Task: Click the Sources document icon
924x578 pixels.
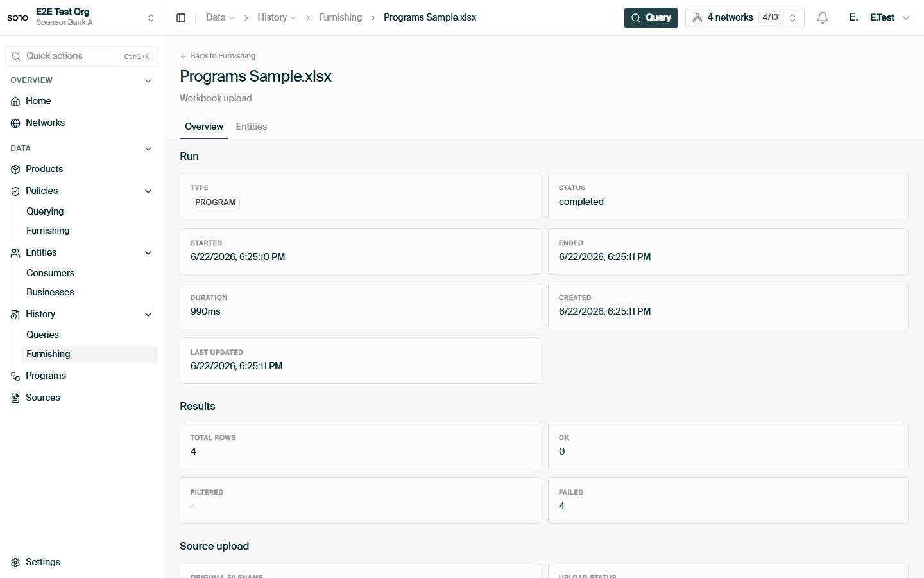Action: pos(15,398)
